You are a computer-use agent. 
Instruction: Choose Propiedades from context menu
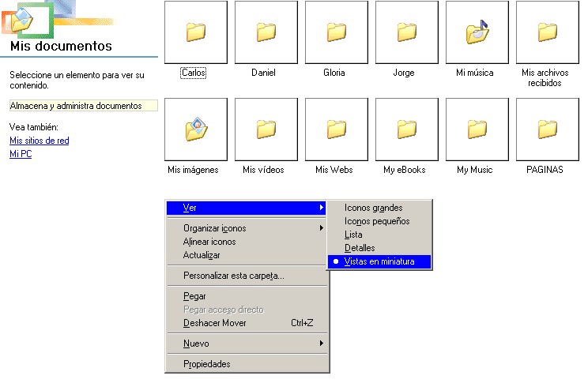click(x=246, y=364)
